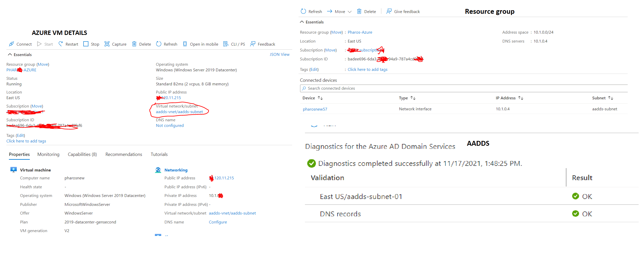644x267 pixels.
Task: Click the 'East US/aadds-subnet-01' validation row
Action: click(x=472, y=196)
